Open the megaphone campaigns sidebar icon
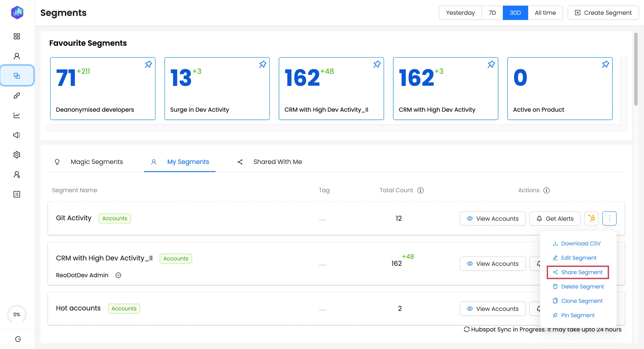Screen dimensions: 644x349 (x=17, y=135)
